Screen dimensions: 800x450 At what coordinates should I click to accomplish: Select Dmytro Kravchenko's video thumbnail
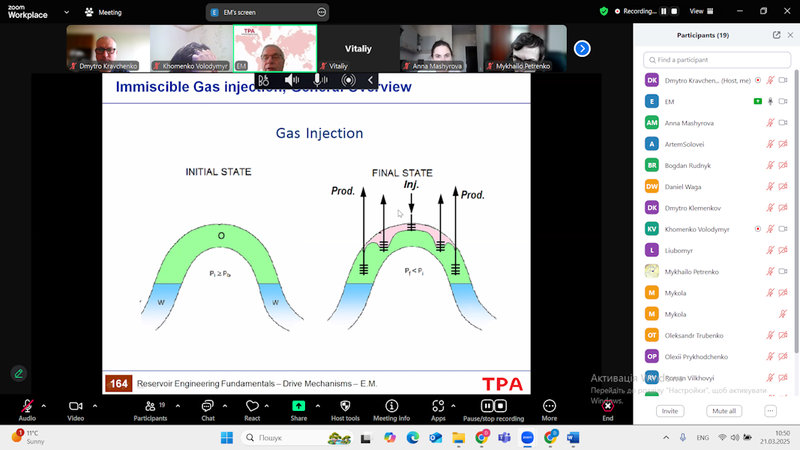pyautogui.click(x=108, y=48)
